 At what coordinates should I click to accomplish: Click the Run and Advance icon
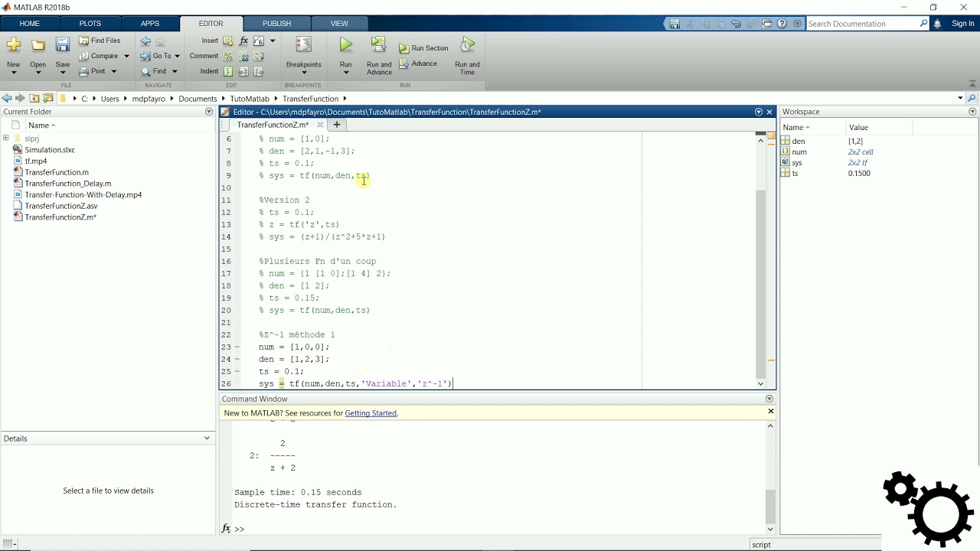(x=379, y=45)
